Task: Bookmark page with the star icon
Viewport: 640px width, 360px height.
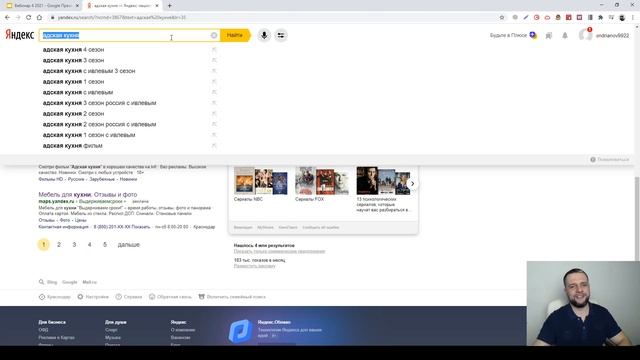Action: tap(502, 18)
